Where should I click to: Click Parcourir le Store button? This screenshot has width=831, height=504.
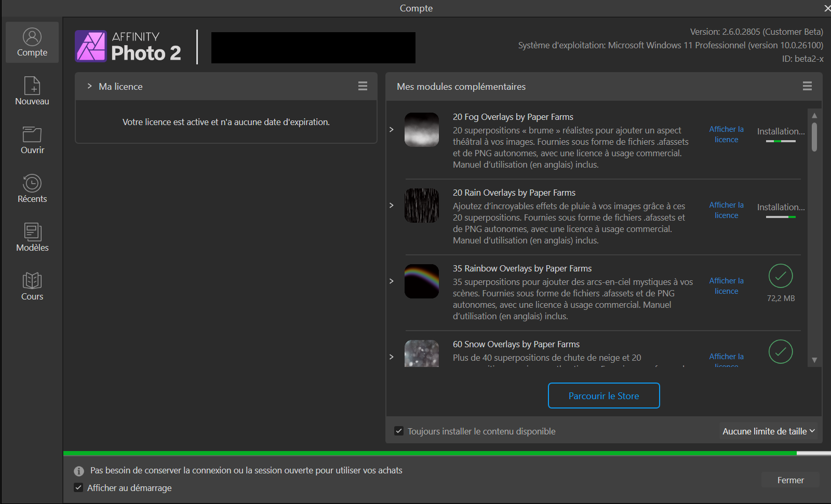point(604,396)
